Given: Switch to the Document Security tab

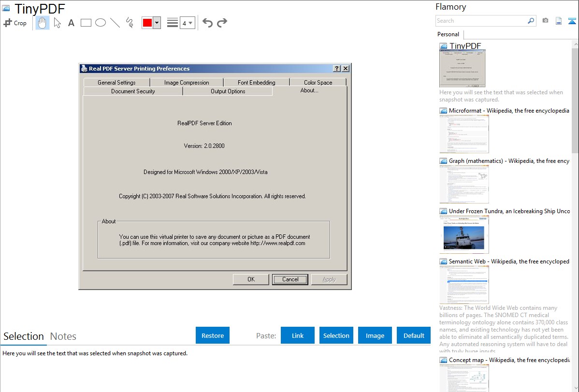Looking at the screenshot, I should click(x=133, y=91).
